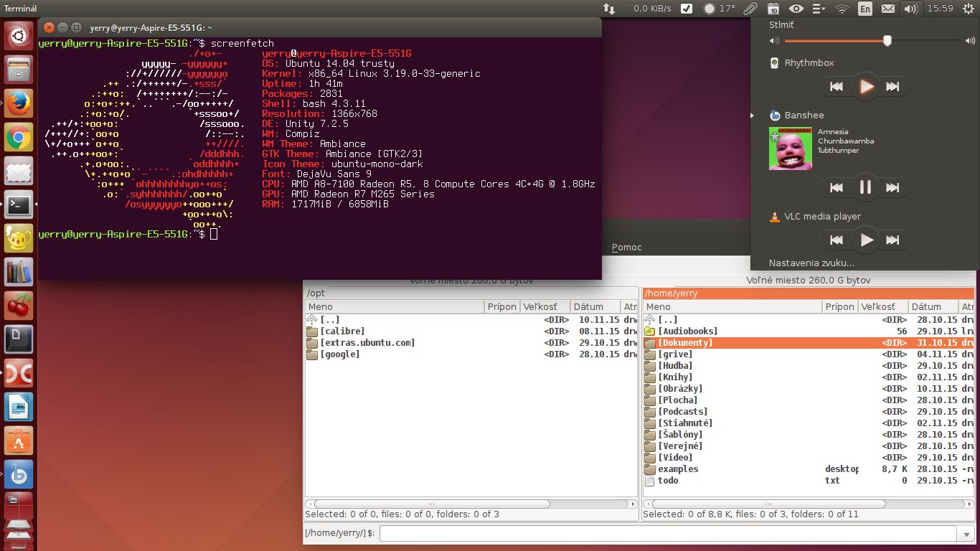Select the [Hudba] folder in right panel

pos(809,366)
